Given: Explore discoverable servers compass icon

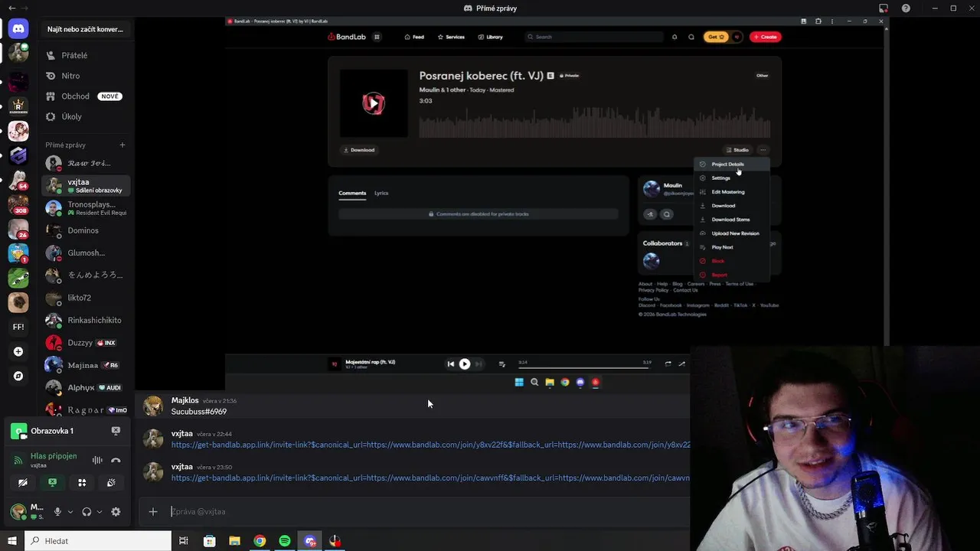Looking at the screenshot, I should point(18,376).
